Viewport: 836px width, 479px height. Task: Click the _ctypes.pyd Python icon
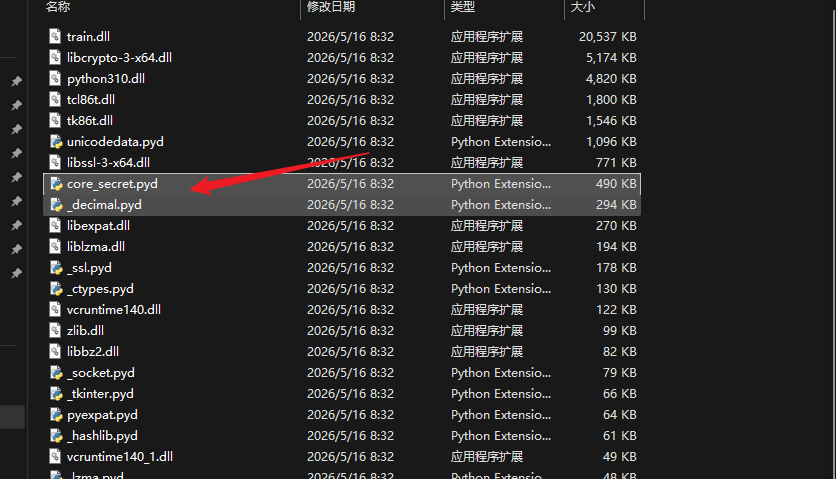(x=56, y=289)
